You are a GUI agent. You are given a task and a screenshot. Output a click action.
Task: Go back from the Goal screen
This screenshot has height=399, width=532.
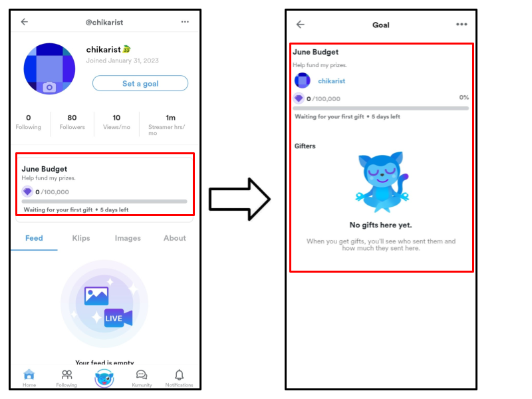[301, 25]
